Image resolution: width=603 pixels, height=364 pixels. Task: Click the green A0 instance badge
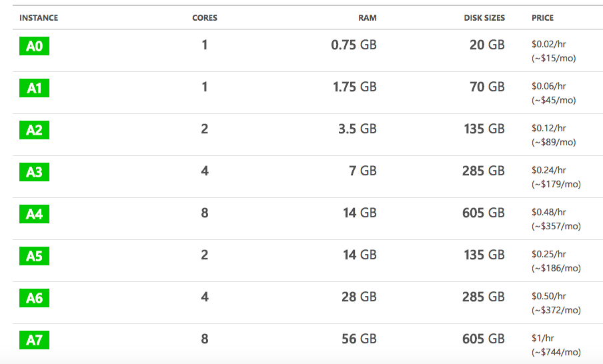pyautogui.click(x=34, y=46)
